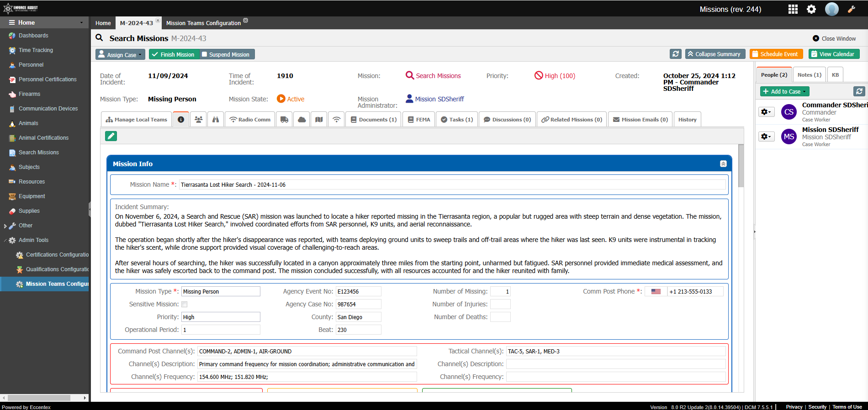868x410 pixels.
Task: Go to Firearms in sidebar
Action: [x=29, y=94]
